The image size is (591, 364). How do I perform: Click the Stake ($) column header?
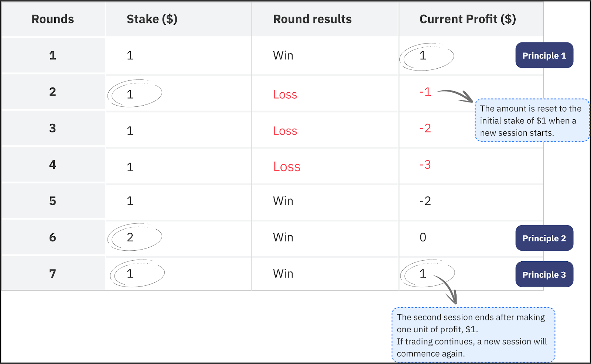[x=152, y=19]
